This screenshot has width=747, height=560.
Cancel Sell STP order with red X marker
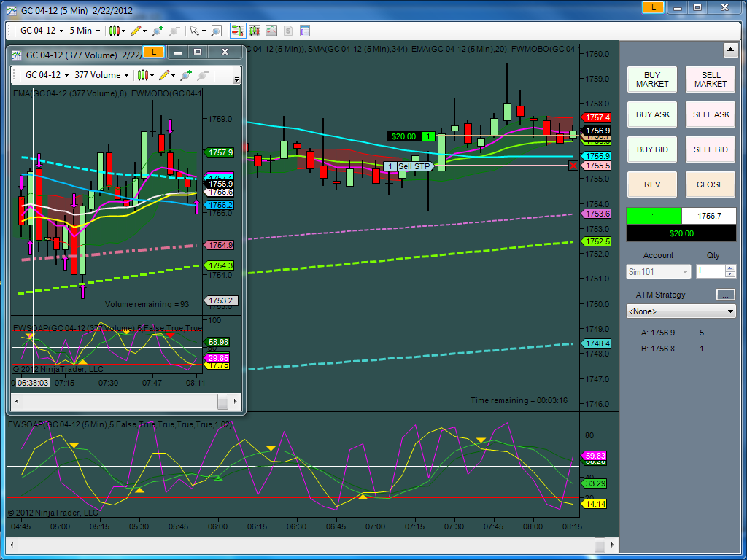[x=573, y=166]
